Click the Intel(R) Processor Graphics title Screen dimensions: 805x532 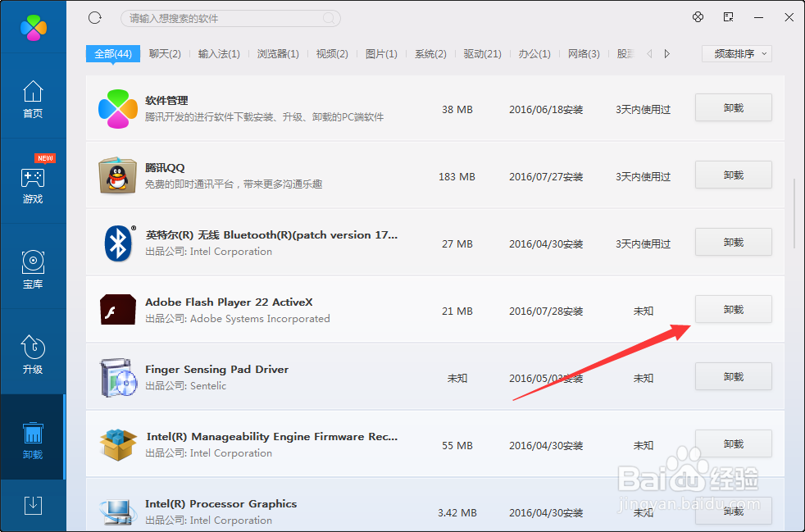click(x=221, y=504)
